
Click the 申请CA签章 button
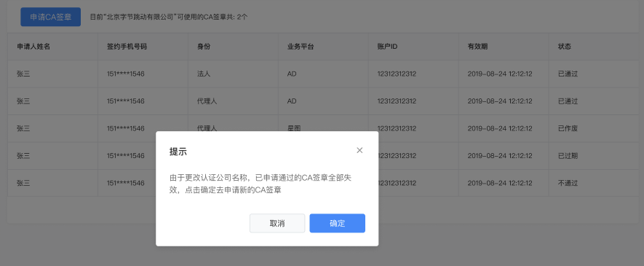pos(50,17)
